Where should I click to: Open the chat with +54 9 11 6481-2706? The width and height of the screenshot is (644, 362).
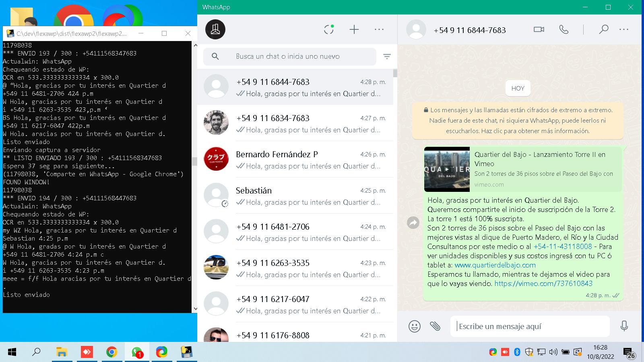click(x=295, y=232)
